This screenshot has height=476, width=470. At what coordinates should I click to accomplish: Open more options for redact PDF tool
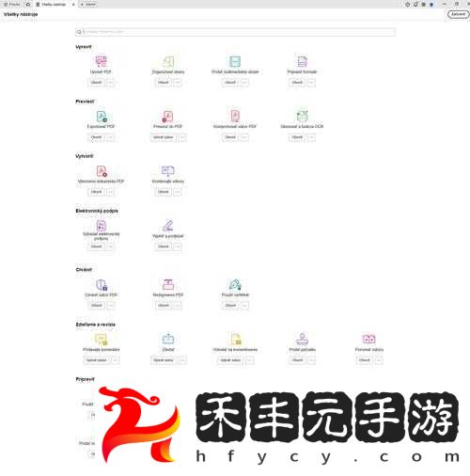(178, 305)
